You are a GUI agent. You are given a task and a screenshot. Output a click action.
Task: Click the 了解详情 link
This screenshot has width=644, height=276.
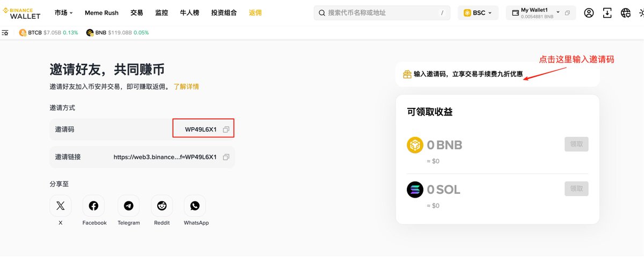(186, 86)
